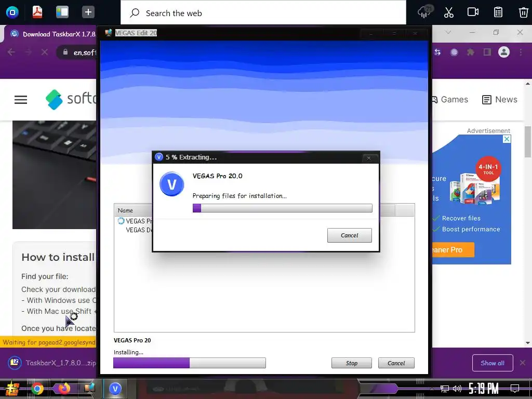Viewport: 532px width, 399px height.
Task: Click the blue V taskbar icon
Action: 115,389
